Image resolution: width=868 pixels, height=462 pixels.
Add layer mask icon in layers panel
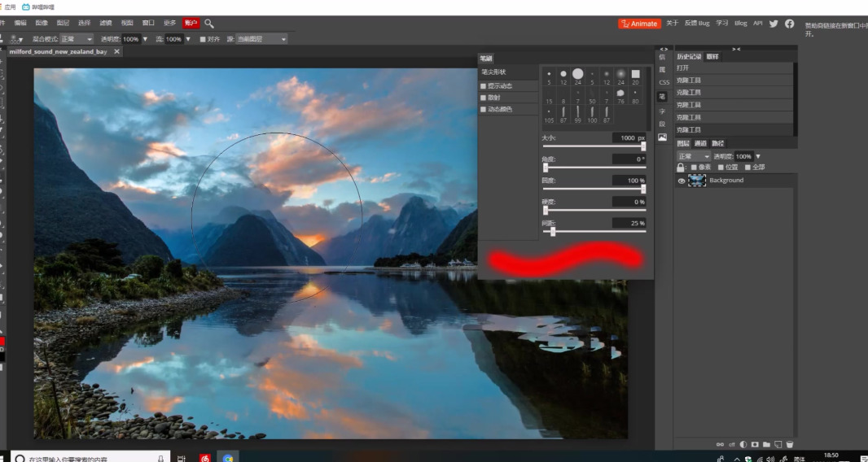[x=755, y=444]
